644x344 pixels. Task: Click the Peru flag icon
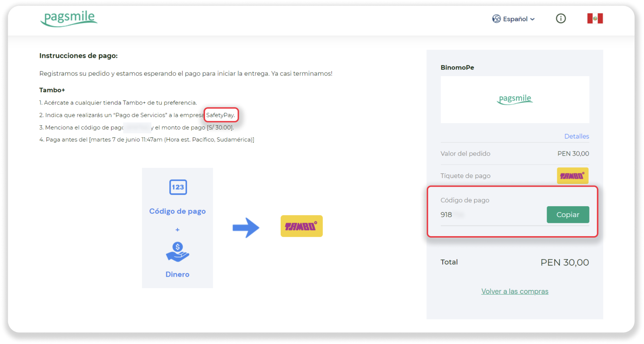[595, 19]
